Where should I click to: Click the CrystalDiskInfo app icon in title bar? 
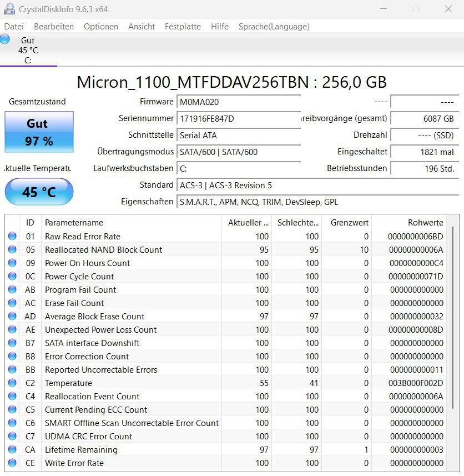pos(9,9)
